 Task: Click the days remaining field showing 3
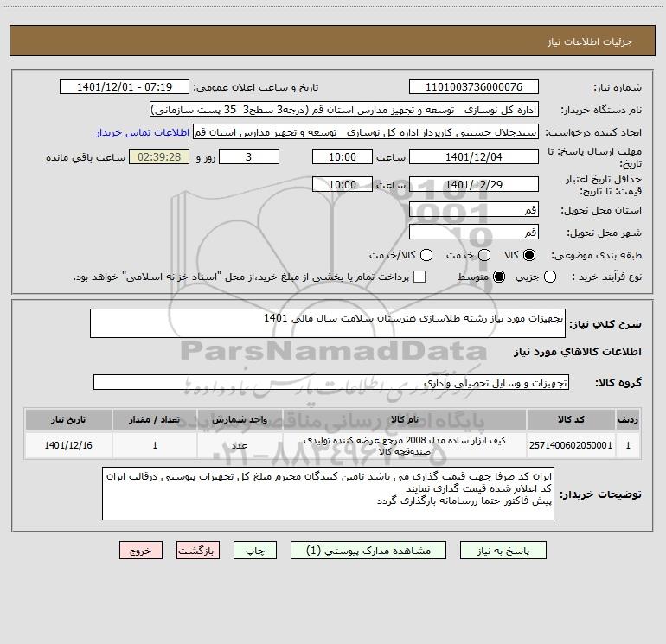[249, 156]
